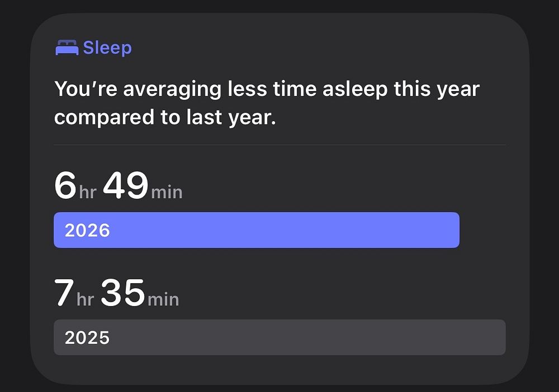
Task: Tap the '6' hours number
Action: pyautogui.click(x=65, y=185)
